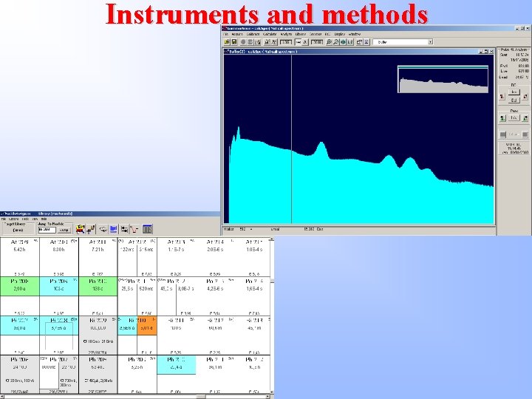Image resolution: width=532 pixels, height=399 pixels.
Task: Click the sigma toolbar icon
Action: click(x=366, y=42)
